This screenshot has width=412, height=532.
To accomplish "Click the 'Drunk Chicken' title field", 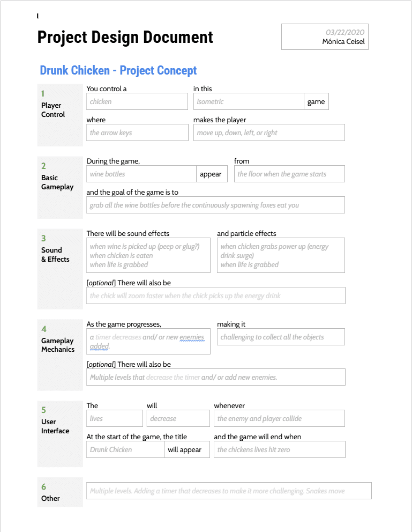I will 125,449.
